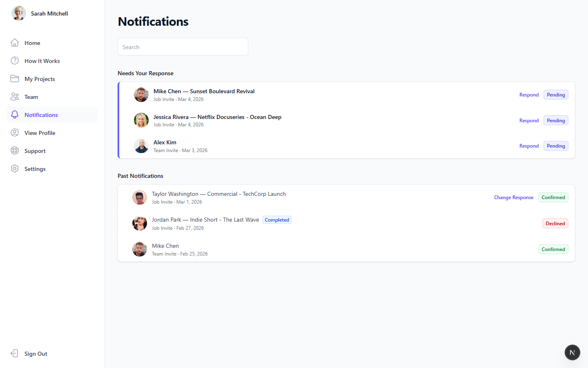Select the Notifications bell icon
Screen dimensions: 588x368
pos(15,114)
